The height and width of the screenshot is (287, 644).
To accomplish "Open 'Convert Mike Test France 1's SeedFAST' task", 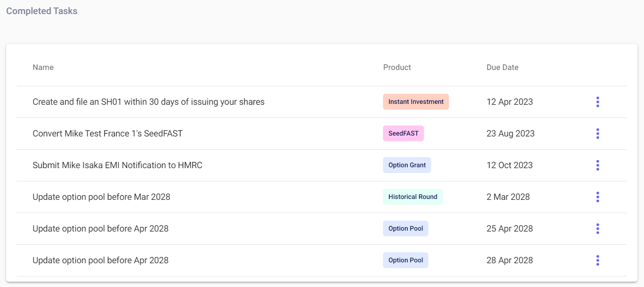I will [107, 133].
